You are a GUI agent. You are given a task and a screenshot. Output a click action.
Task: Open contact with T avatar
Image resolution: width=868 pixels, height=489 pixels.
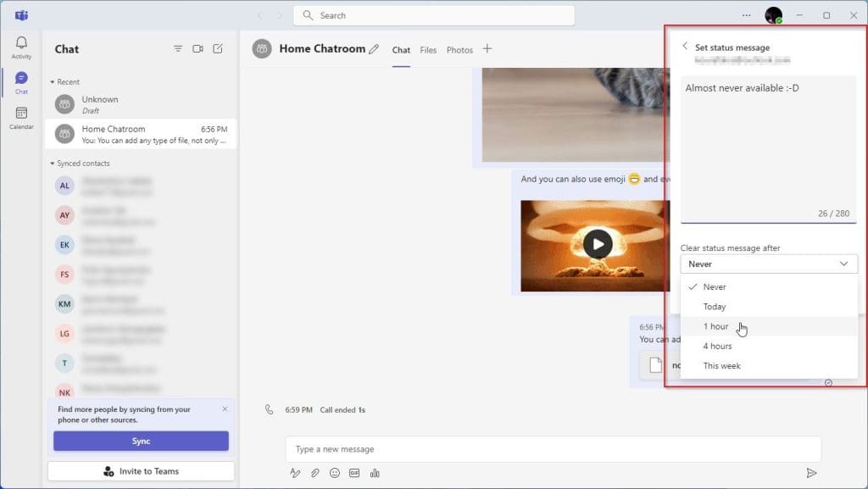click(64, 363)
